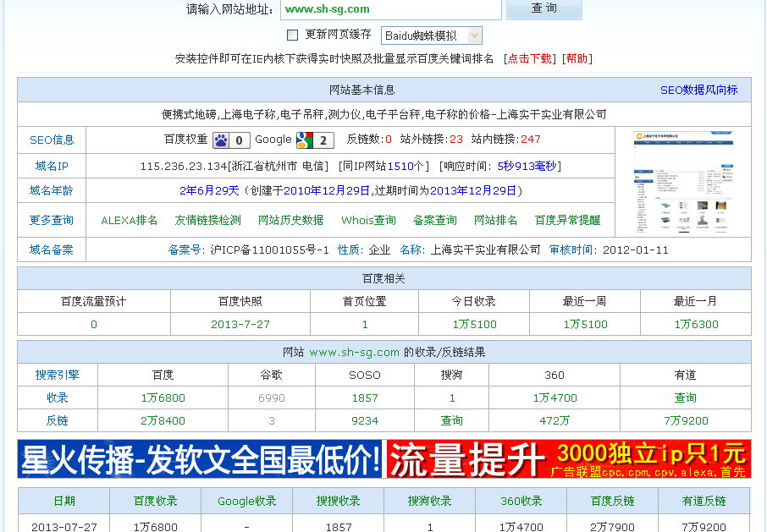The image size is (767, 532).
Task: Open 网站排名 link
Action: click(x=495, y=220)
